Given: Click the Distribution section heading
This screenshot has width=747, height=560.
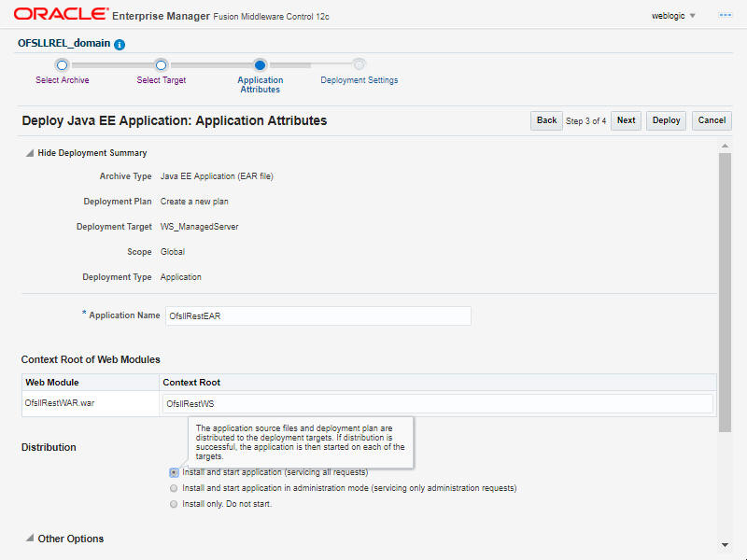Looking at the screenshot, I should coord(49,447).
